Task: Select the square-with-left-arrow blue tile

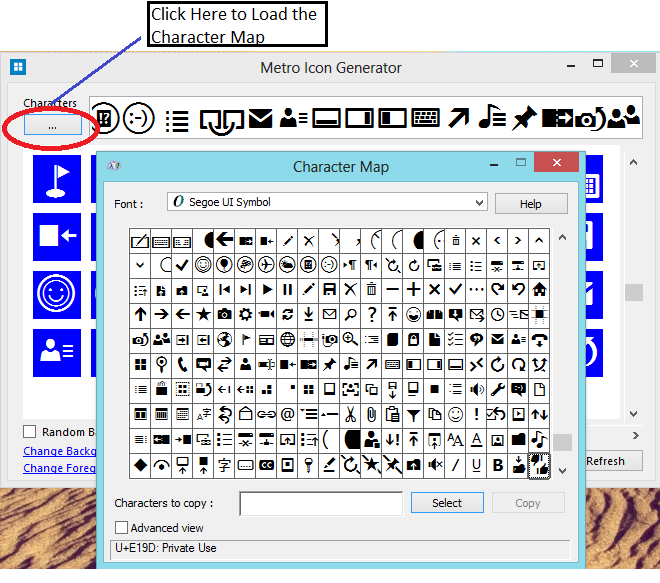Action: point(57,237)
